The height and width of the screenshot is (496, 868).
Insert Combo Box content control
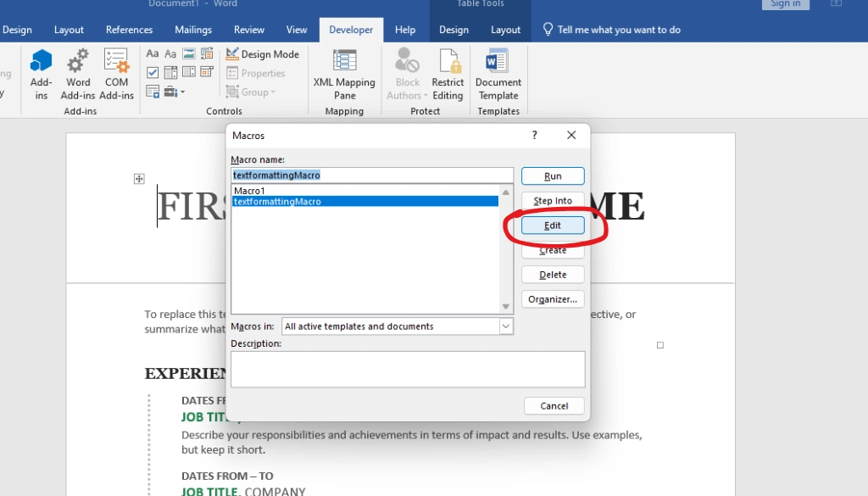point(170,73)
